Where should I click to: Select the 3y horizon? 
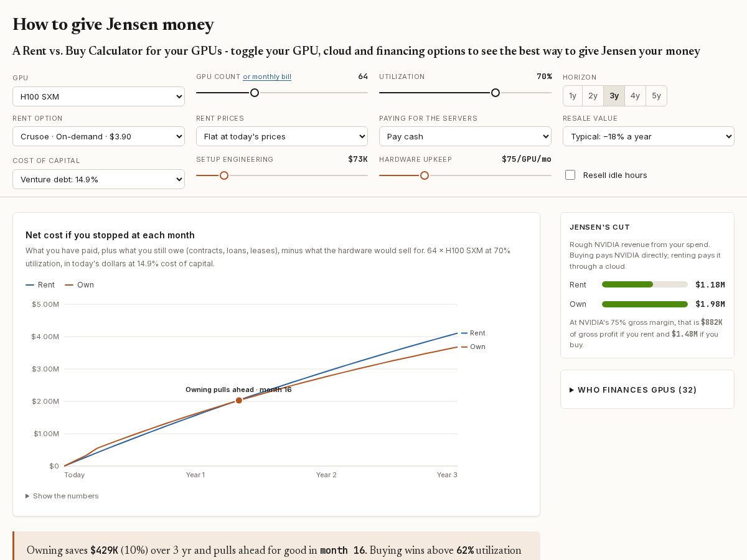(x=614, y=96)
